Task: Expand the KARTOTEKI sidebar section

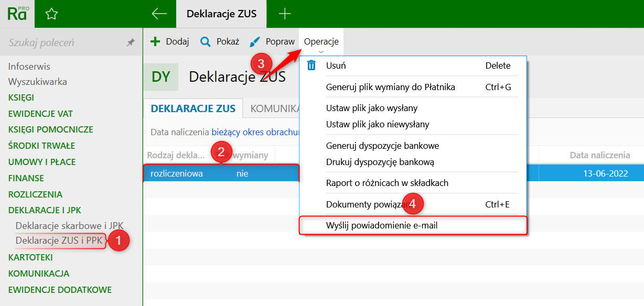Action: [30, 257]
